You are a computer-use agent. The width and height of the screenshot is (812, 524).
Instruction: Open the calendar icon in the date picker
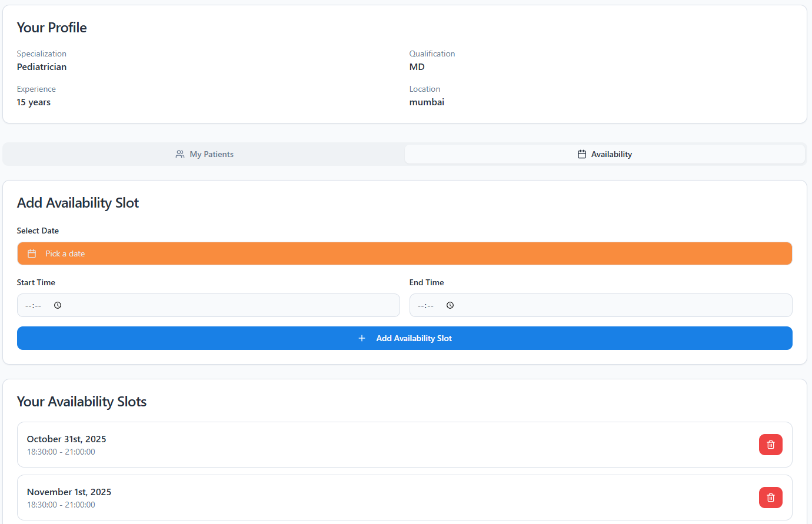point(32,253)
